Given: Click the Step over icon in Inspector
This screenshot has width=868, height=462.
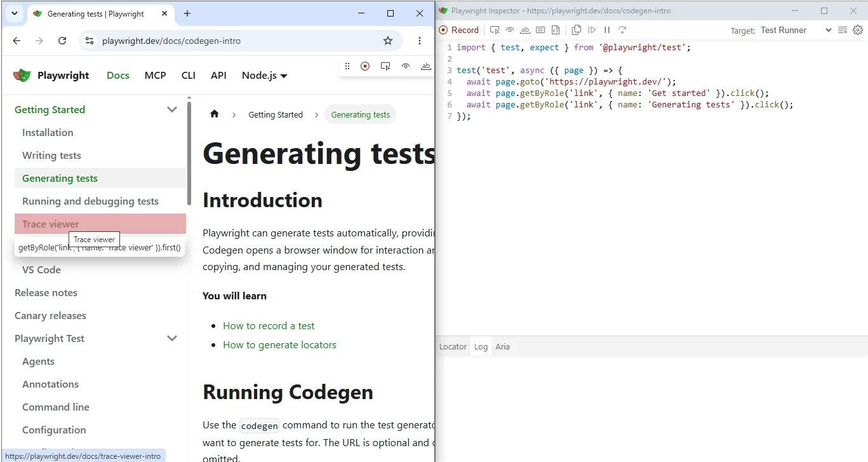Looking at the screenshot, I should 622,30.
